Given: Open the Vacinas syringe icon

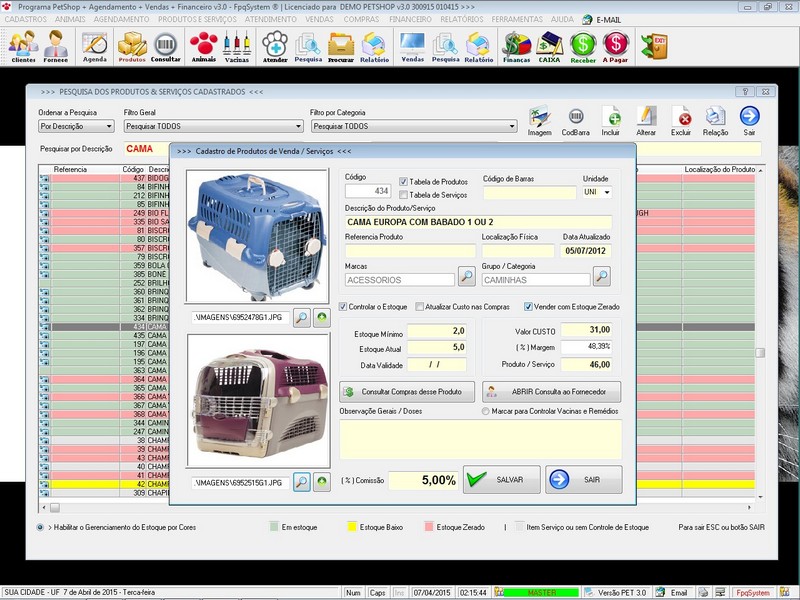Looking at the screenshot, I should (x=237, y=45).
